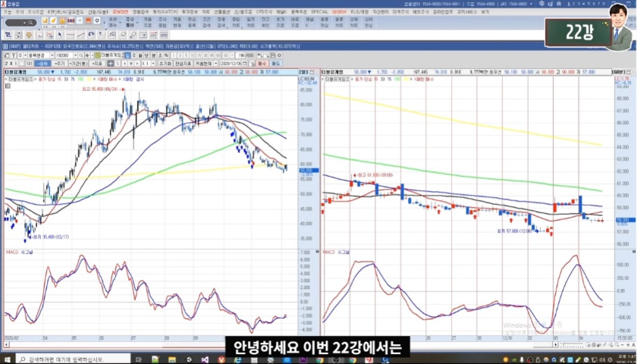This screenshot has height=364, width=637.
Task: Click the Windows Start button
Action: point(6,359)
